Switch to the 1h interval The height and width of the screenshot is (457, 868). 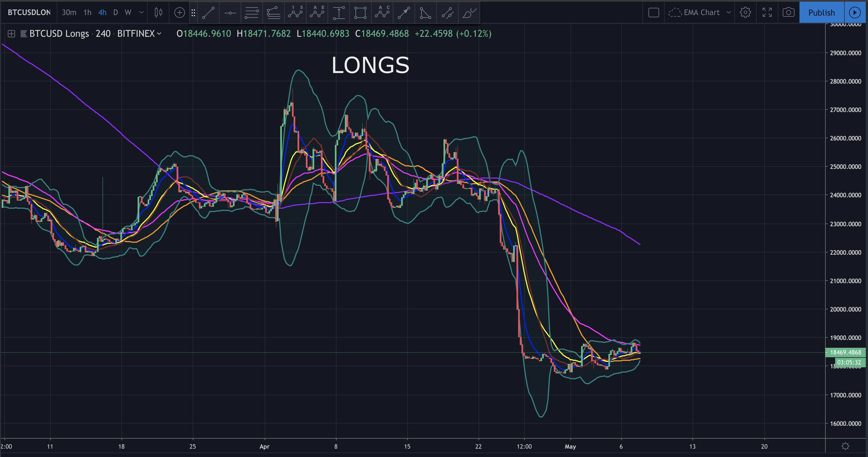click(88, 13)
